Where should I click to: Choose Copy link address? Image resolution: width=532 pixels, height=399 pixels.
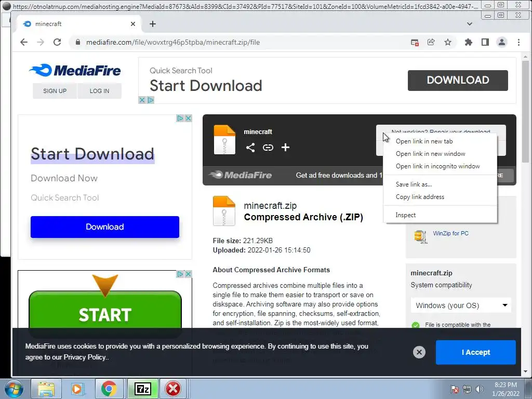coord(440,197)
